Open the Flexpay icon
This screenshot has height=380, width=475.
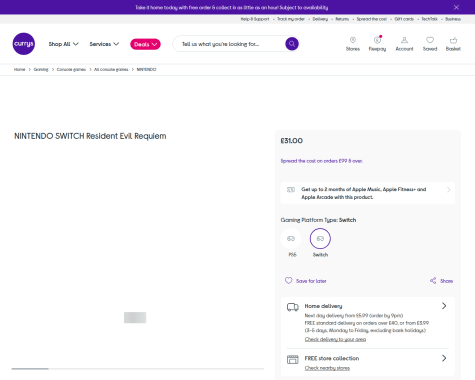(377, 40)
